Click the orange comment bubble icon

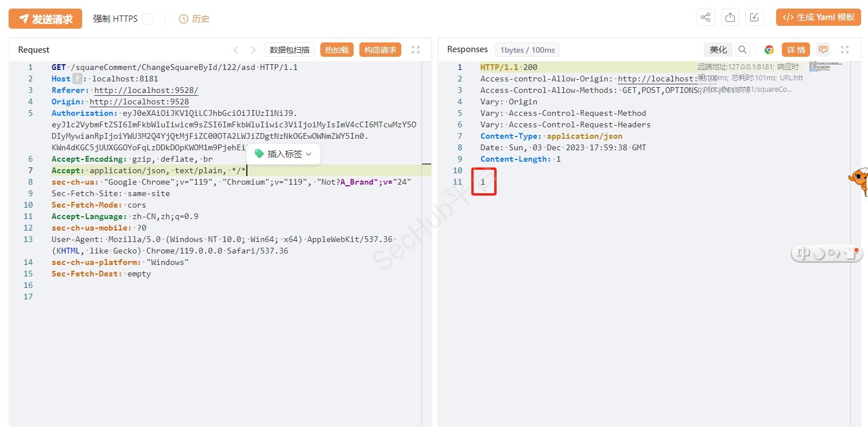click(x=823, y=50)
